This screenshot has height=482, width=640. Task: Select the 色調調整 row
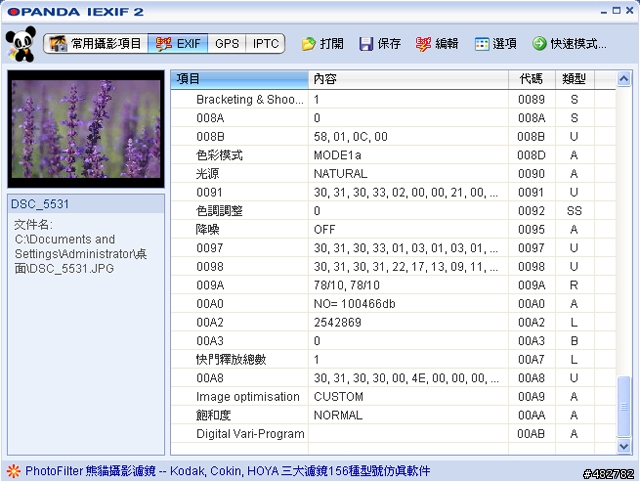393,211
